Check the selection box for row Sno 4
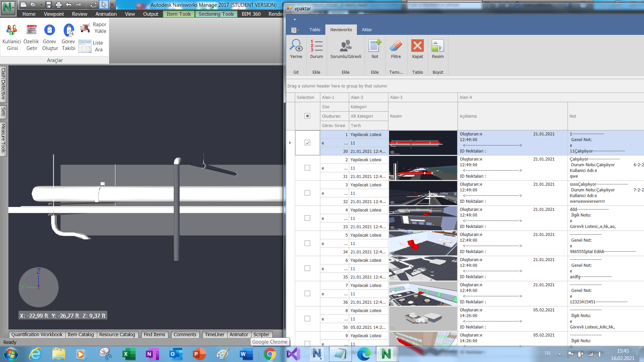Image resolution: width=644 pixels, height=362 pixels. point(307,218)
